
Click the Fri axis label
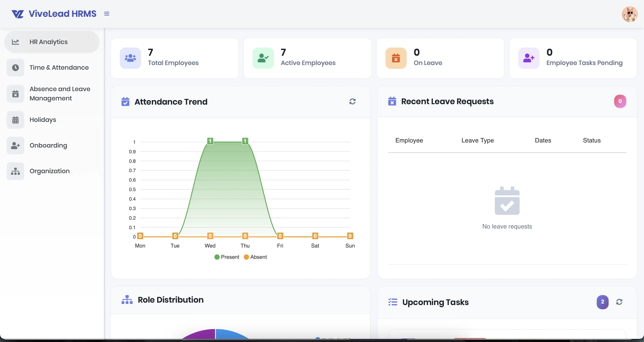(280, 246)
